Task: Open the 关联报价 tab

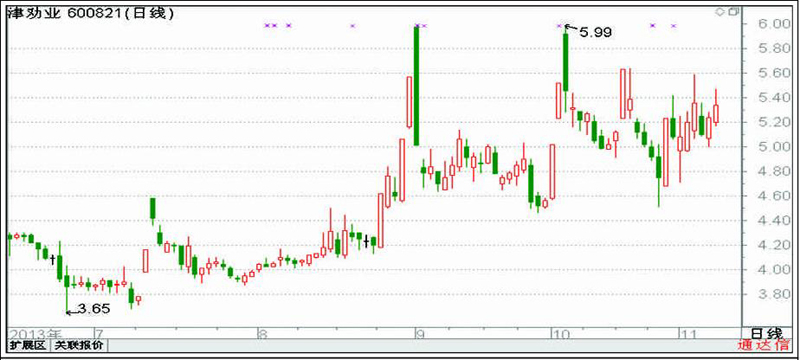Action: tap(79, 345)
